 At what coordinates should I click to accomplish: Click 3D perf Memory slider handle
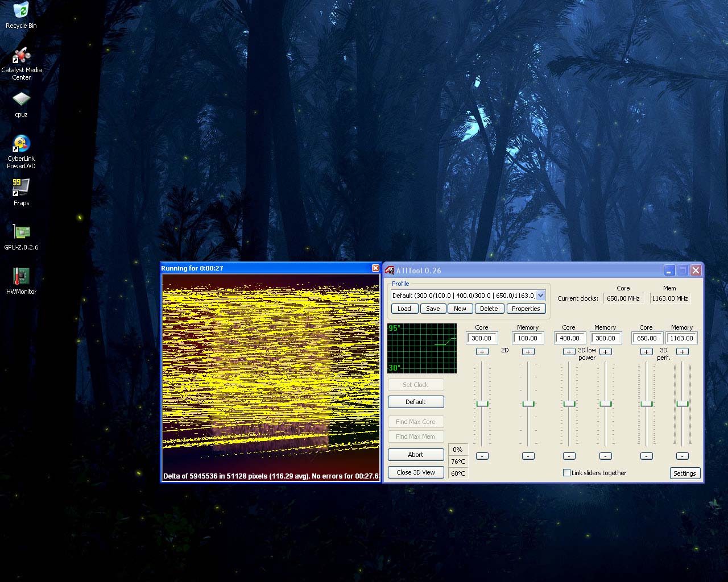[x=682, y=404]
